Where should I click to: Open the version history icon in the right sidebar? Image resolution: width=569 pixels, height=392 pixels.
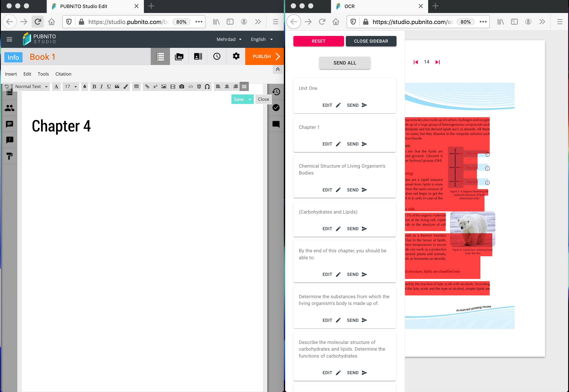(276, 92)
